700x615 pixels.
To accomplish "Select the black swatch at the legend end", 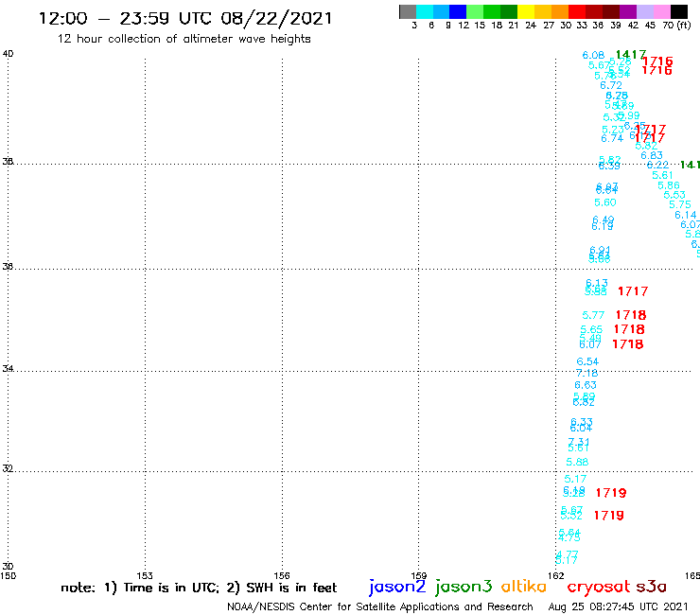I will click(679, 11).
